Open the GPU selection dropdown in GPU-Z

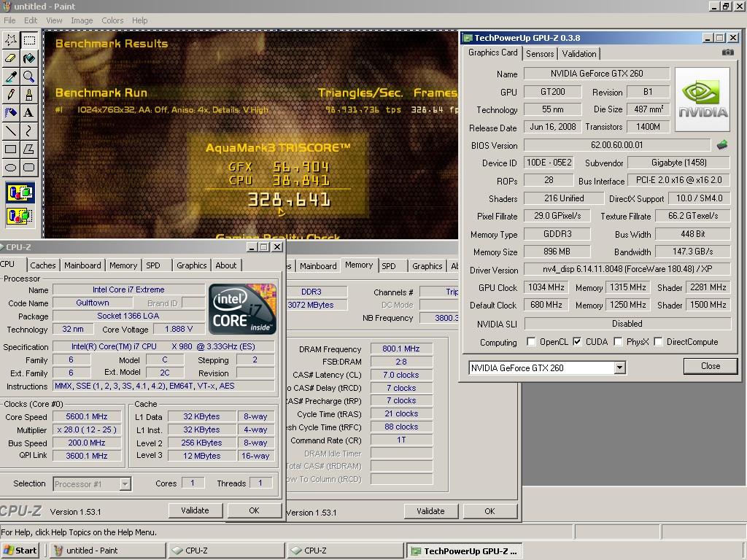pyautogui.click(x=619, y=367)
